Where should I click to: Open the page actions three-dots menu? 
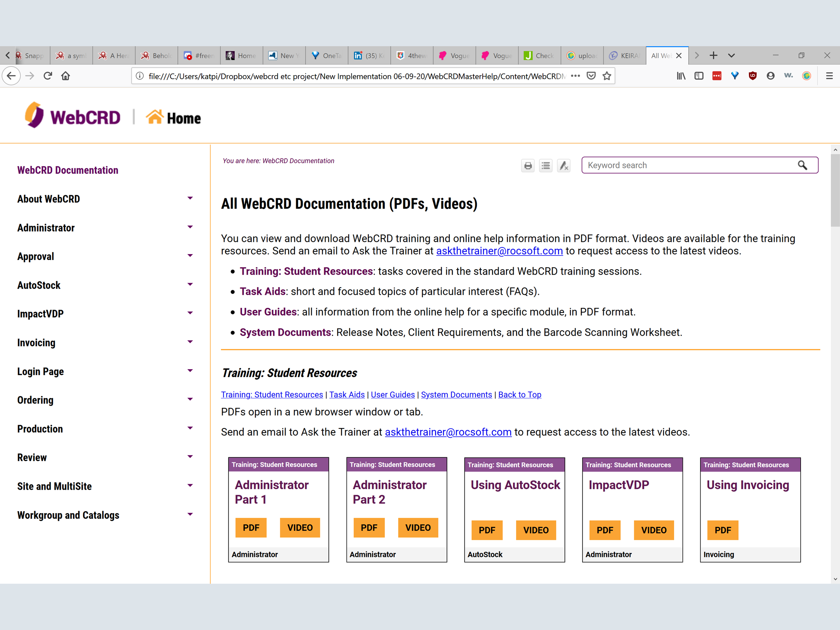(x=575, y=76)
